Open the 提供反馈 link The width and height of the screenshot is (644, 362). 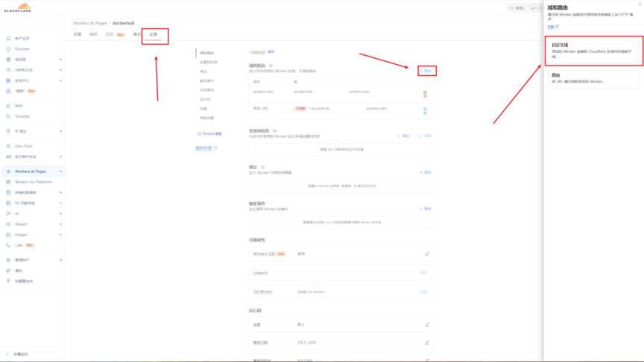pyautogui.click(x=206, y=148)
